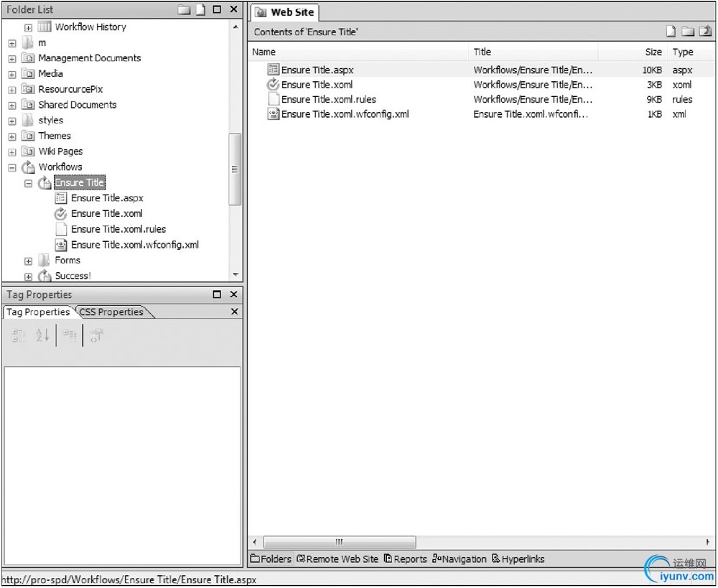Viewport: 718px width, 588px height.
Task: Sort contents by Type column header
Action: (x=691, y=52)
